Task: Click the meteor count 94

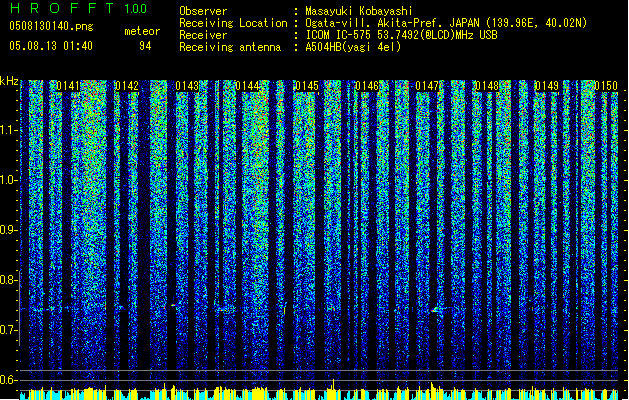Action: point(145,46)
